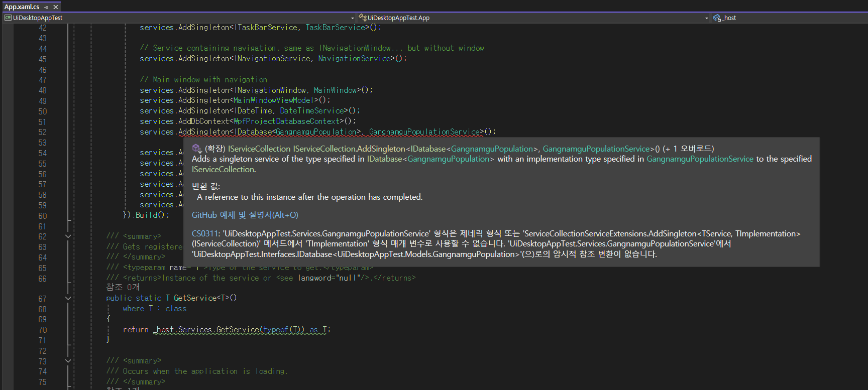Image resolution: width=868 pixels, height=390 pixels.
Task: Pin the App.xaml.cs tab
Action: (x=46, y=7)
